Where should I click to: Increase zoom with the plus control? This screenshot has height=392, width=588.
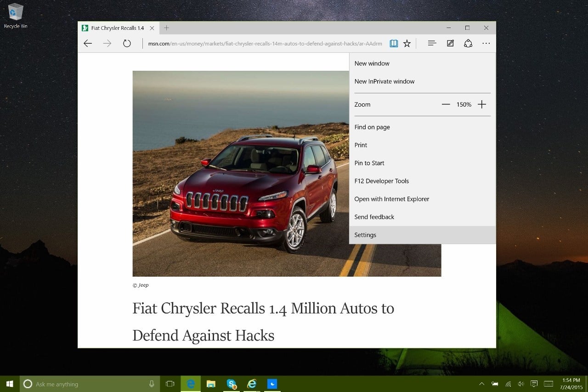(481, 104)
